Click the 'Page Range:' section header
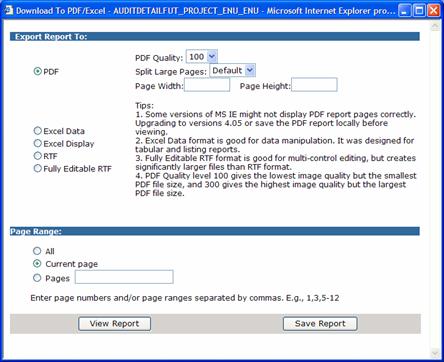Screen dimensions: 444x362 tap(215, 231)
